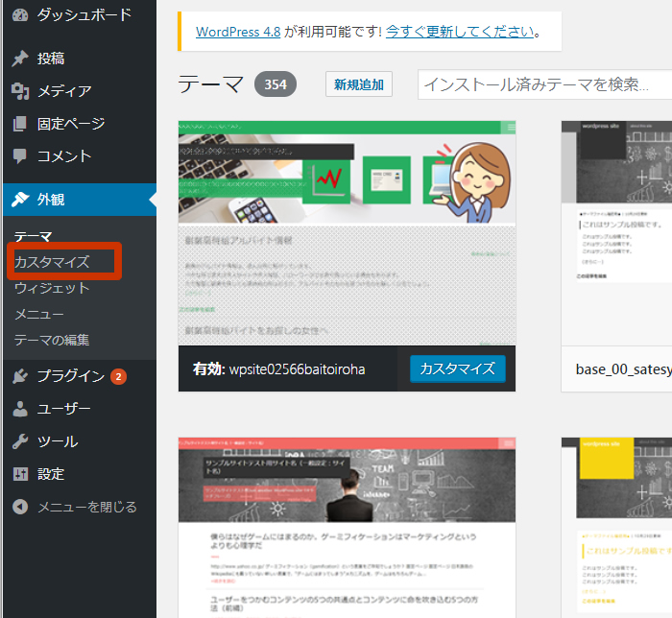Viewport: 672px width, 618px height.
Task: Click the plug icon beside プラグイン
Action: (x=20, y=376)
